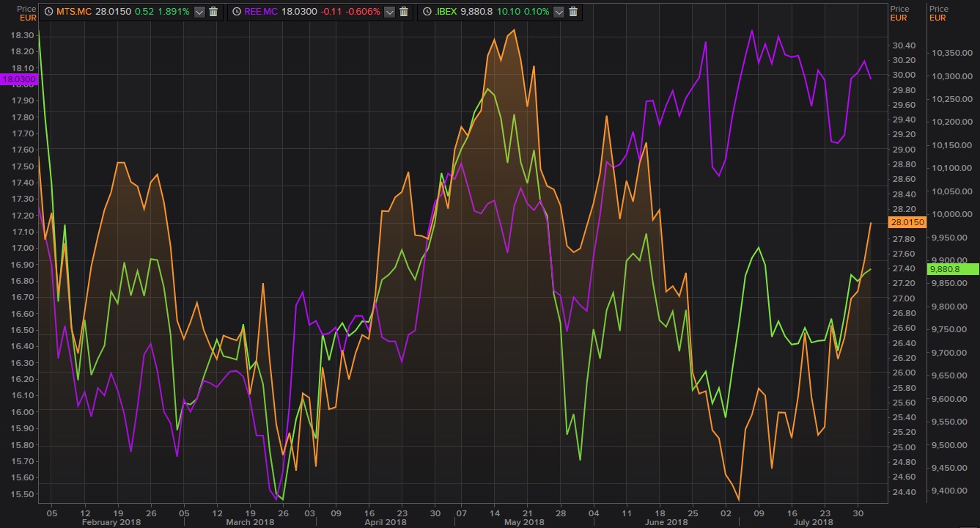Remove MTS.MC using its trash icon
This screenshot has width=980, height=528.
click(212, 12)
